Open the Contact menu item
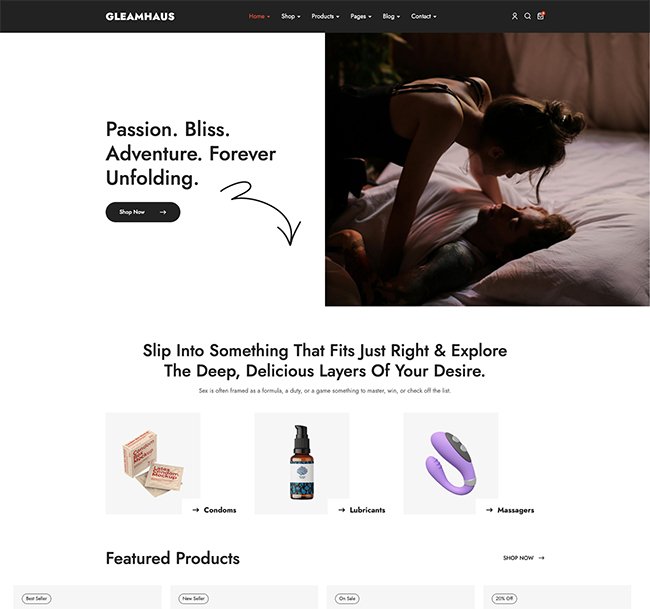Image resolution: width=650 pixels, height=609 pixels. pyautogui.click(x=424, y=16)
